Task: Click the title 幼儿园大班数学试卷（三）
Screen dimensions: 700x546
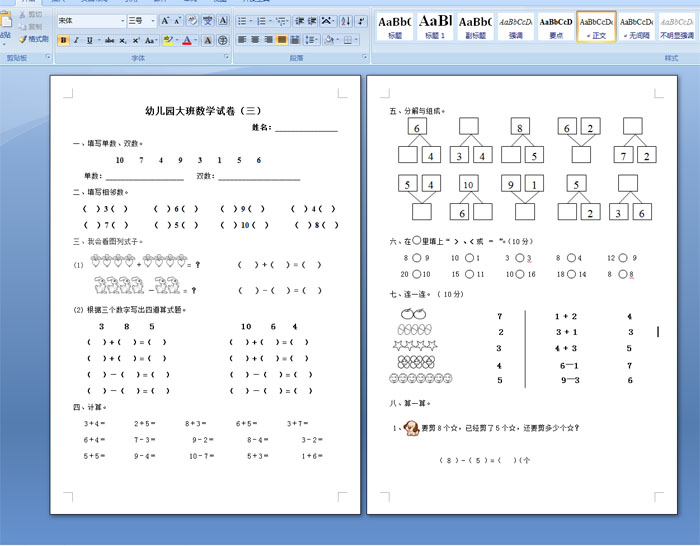Action: click(204, 111)
